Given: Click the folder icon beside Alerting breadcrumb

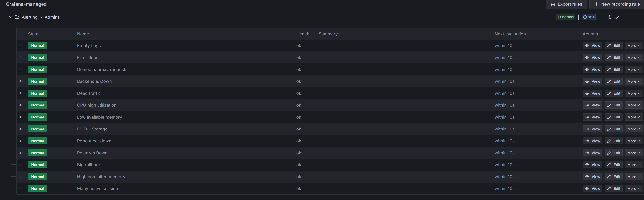Looking at the screenshot, I should 17,17.
